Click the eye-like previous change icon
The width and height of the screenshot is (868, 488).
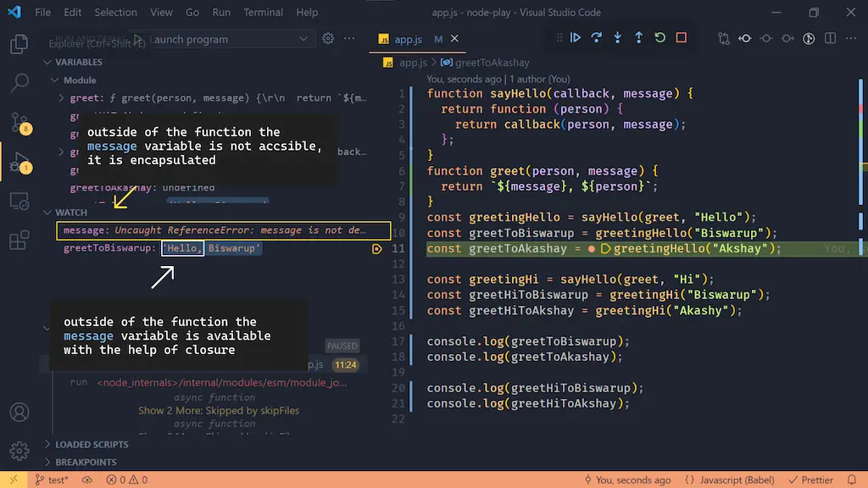[x=745, y=39]
